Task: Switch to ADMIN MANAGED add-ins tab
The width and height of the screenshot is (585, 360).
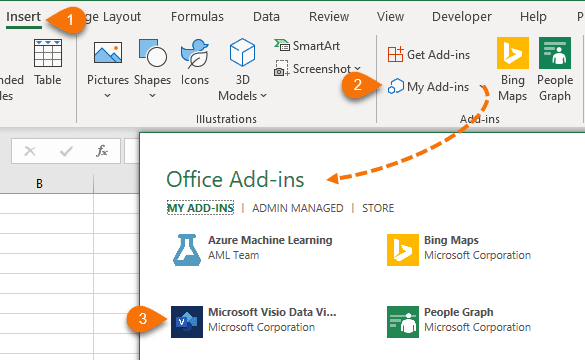Action: [297, 208]
